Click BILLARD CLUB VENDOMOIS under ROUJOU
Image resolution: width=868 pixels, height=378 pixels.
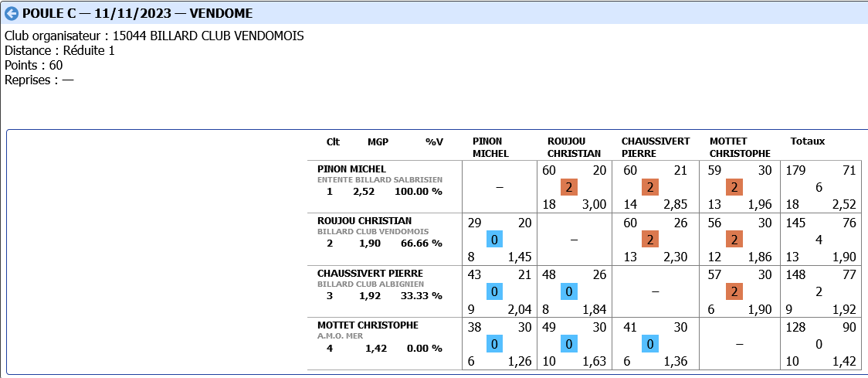pos(372,232)
